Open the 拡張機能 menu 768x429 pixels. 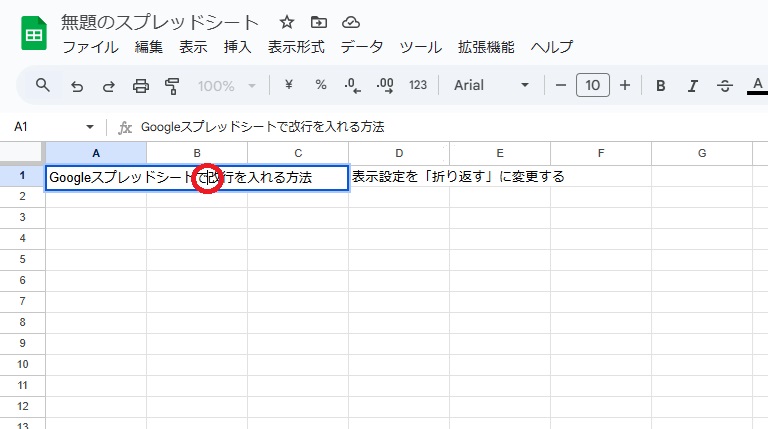[x=486, y=47]
